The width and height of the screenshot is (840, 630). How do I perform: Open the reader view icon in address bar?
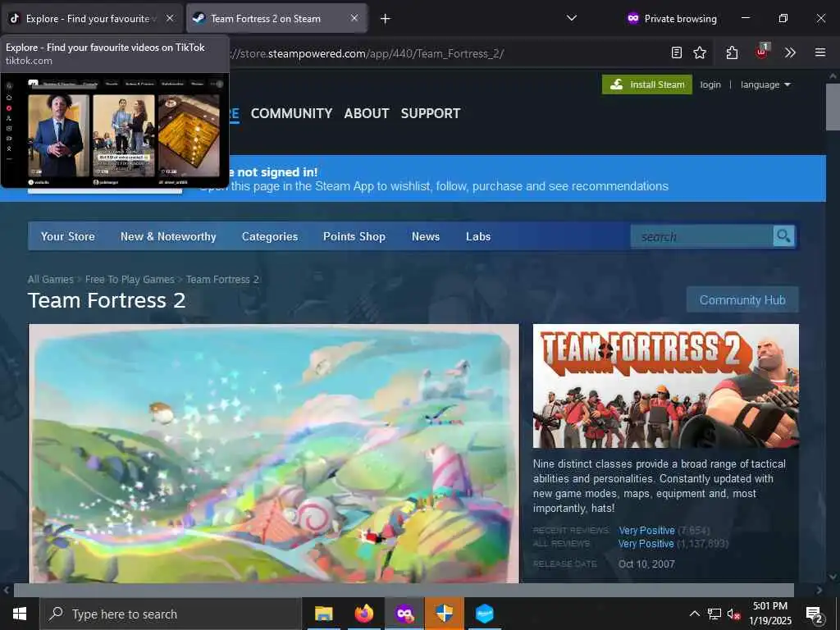coord(677,52)
